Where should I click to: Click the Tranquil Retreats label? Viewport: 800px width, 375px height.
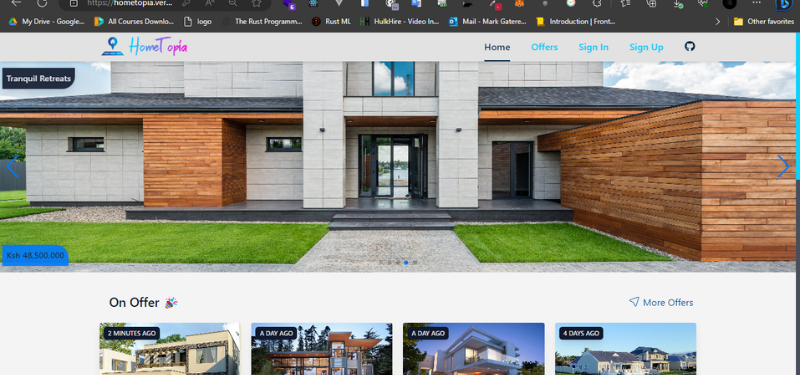(38, 78)
